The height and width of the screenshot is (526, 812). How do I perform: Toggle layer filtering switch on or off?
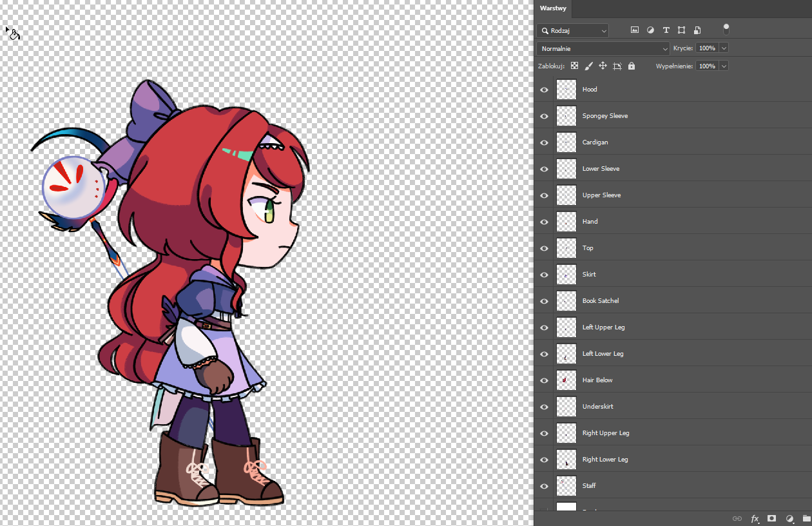(x=726, y=30)
